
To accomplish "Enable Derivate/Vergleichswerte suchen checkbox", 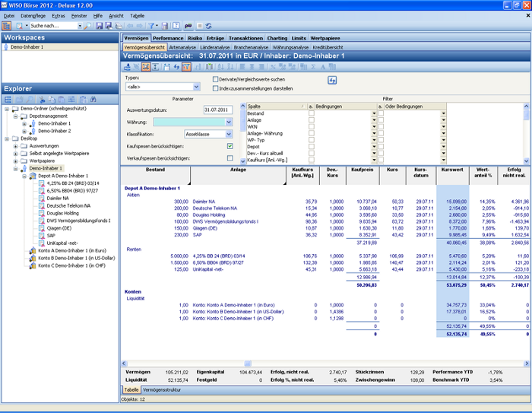I will pos(215,79).
